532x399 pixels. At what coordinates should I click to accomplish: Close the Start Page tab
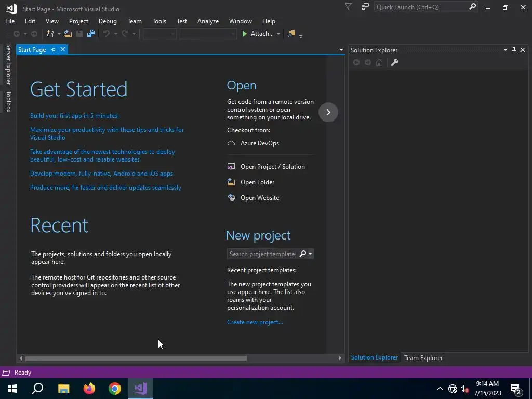pos(63,49)
